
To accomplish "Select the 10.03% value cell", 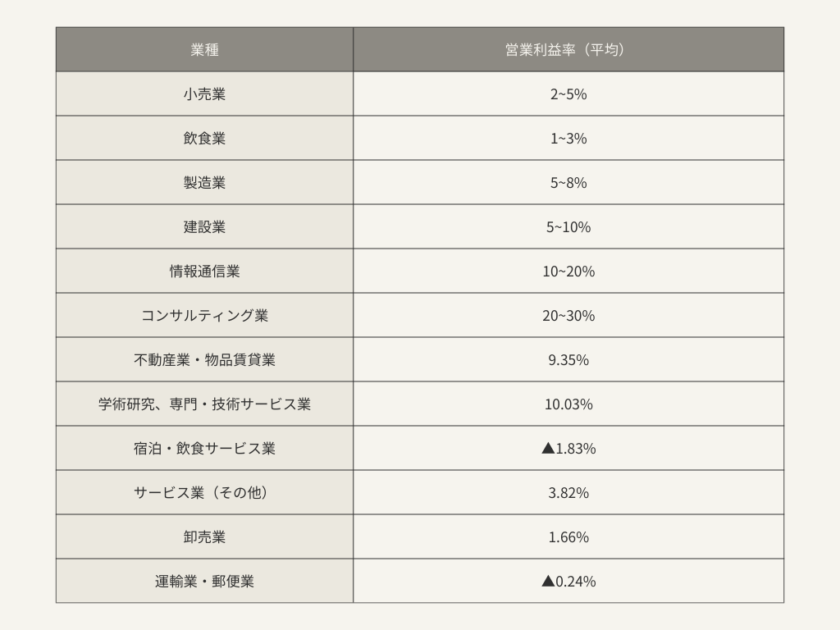I will point(568,404).
